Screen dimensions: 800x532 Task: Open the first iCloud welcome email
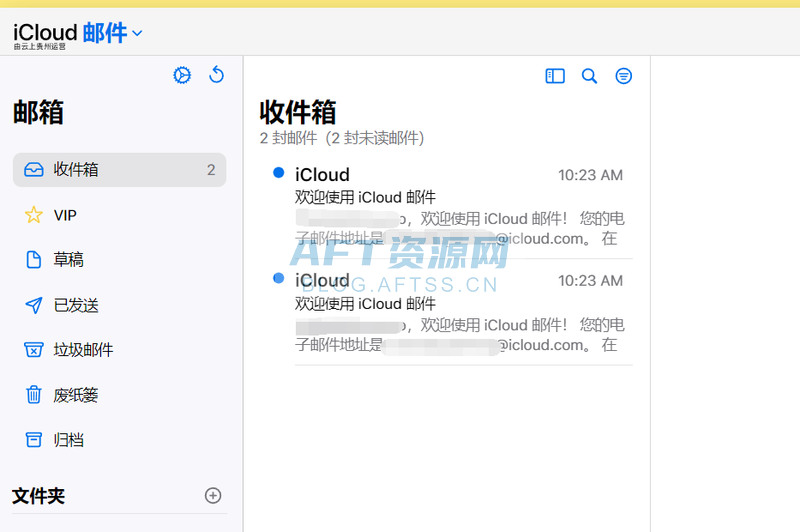458,207
